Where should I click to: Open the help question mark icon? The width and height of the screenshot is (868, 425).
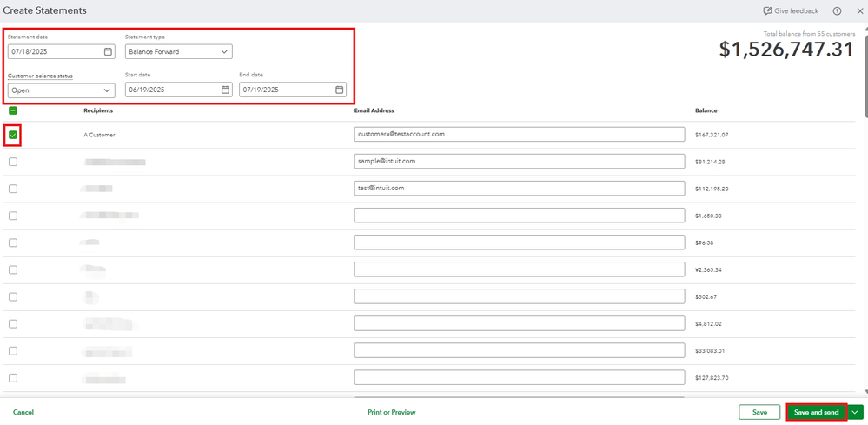pyautogui.click(x=837, y=11)
